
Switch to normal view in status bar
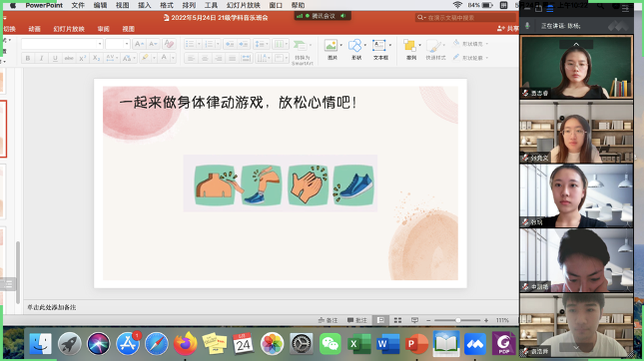point(380,320)
